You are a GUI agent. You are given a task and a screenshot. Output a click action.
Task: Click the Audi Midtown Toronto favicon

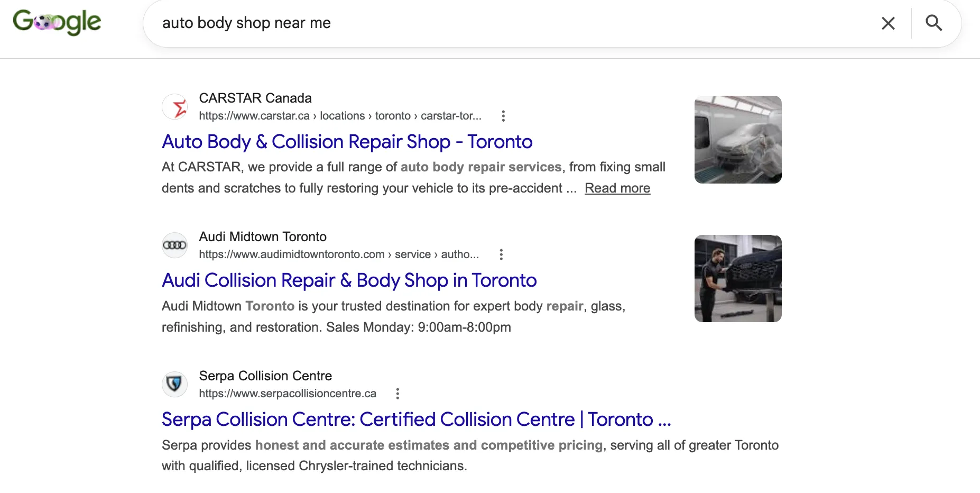click(174, 245)
